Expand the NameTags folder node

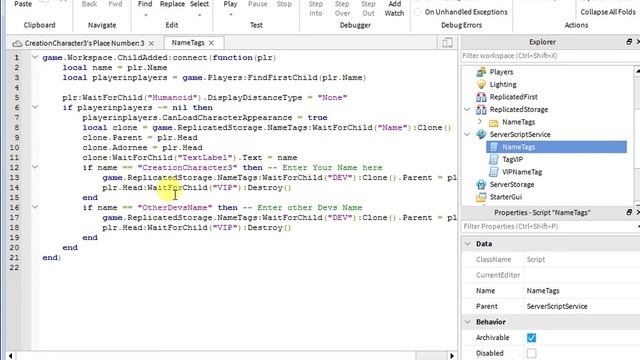click(480, 122)
